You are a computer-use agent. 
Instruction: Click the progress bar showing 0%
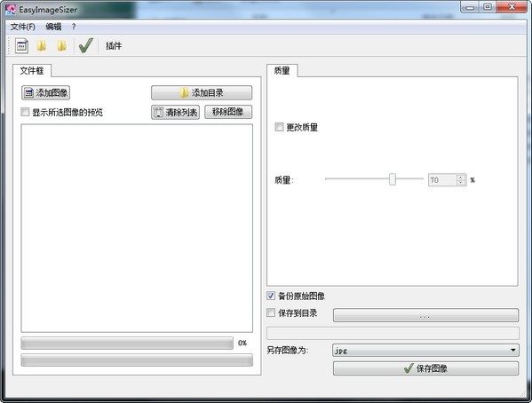127,343
